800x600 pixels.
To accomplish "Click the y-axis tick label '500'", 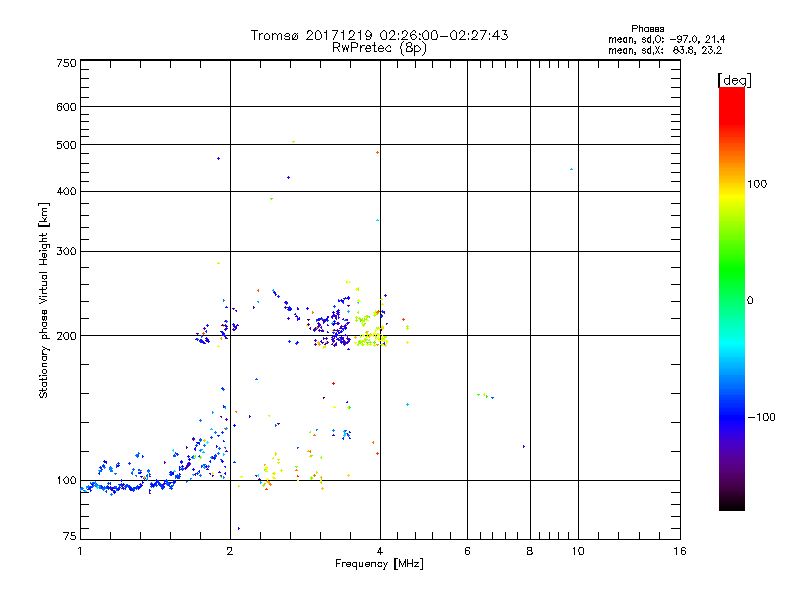I will point(66,145).
